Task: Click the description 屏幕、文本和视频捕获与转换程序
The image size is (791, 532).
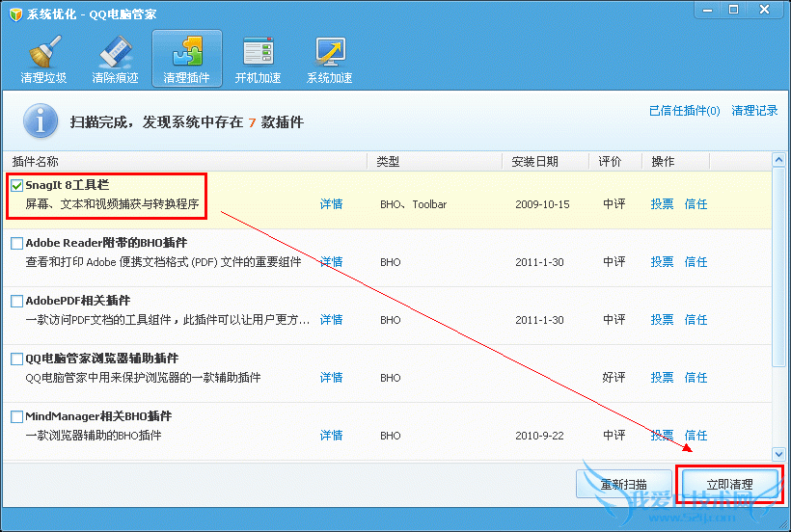Action: pyautogui.click(x=112, y=204)
